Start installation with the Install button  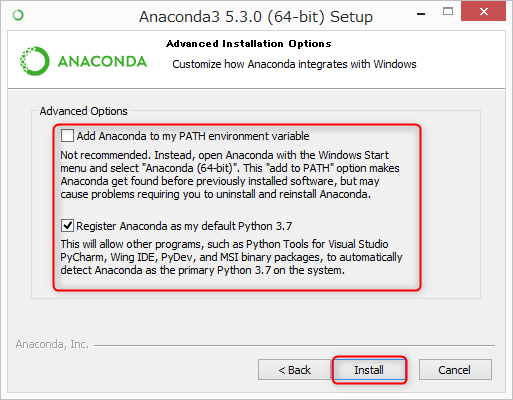coord(369,370)
